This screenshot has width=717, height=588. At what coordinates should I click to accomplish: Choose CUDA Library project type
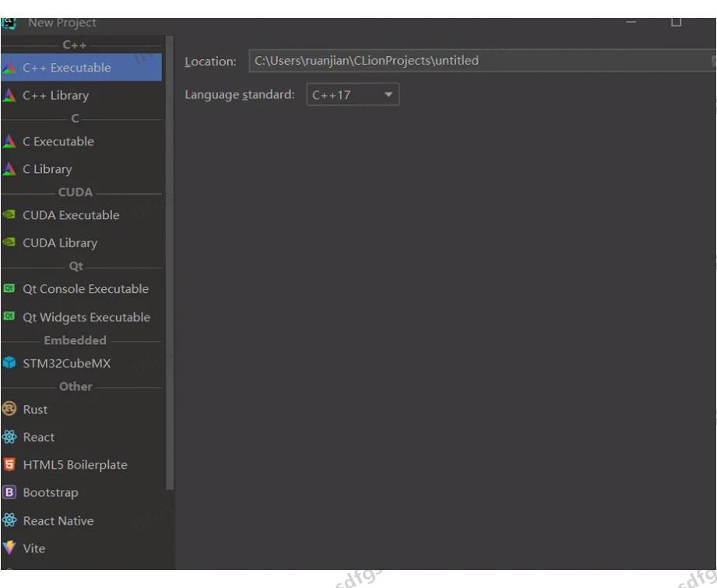[82, 243]
